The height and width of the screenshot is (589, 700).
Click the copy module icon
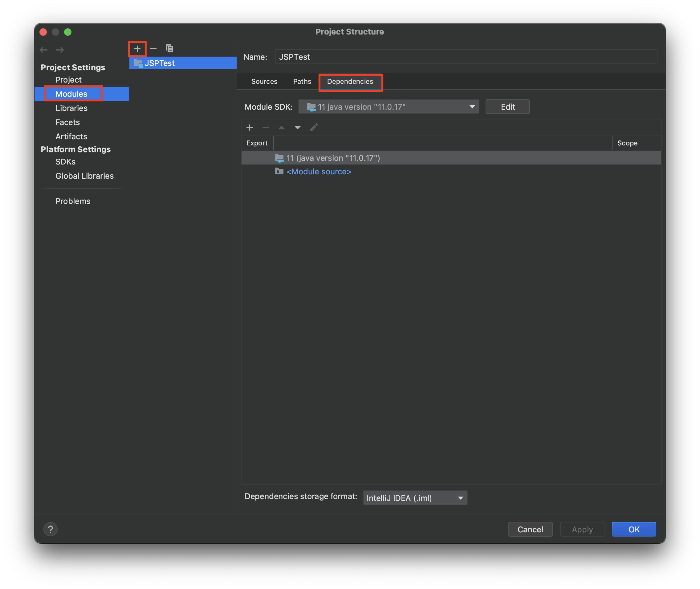(x=169, y=49)
